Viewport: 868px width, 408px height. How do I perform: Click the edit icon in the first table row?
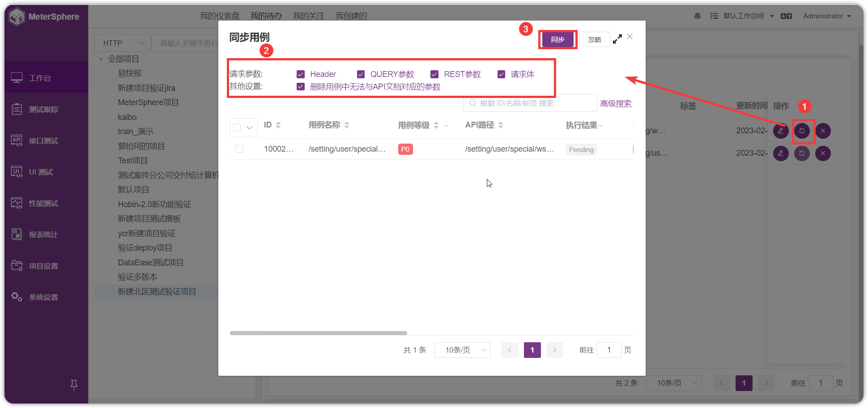tap(781, 131)
